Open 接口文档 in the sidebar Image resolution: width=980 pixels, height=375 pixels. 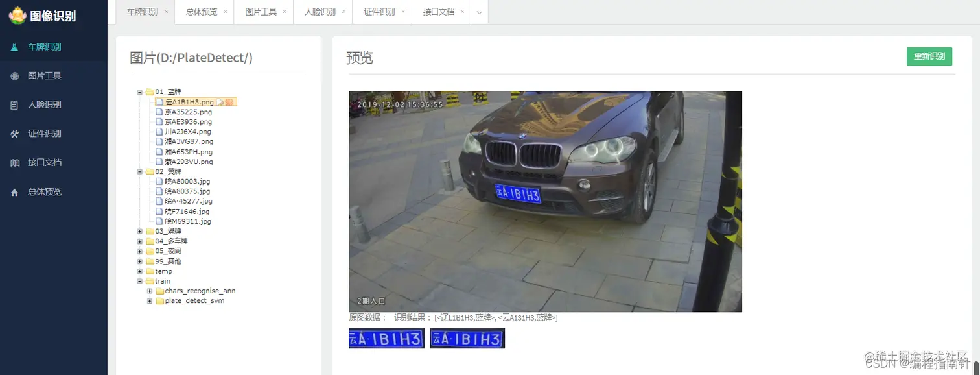coord(53,162)
